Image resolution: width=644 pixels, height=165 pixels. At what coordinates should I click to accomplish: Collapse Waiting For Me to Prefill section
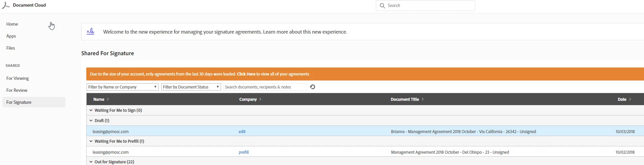[91, 141]
